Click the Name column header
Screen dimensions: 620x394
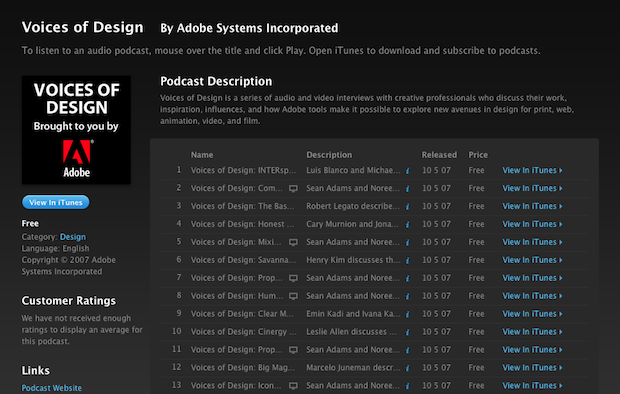pos(202,155)
